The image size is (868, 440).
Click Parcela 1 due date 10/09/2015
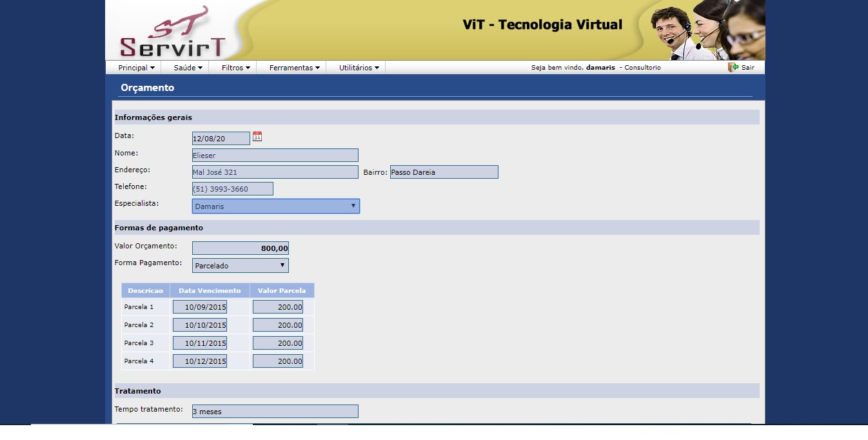(200, 307)
